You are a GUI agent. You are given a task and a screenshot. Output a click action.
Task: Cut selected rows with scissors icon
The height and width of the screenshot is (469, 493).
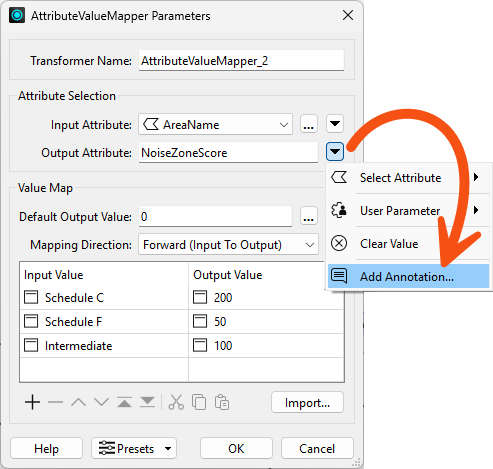pos(176,402)
